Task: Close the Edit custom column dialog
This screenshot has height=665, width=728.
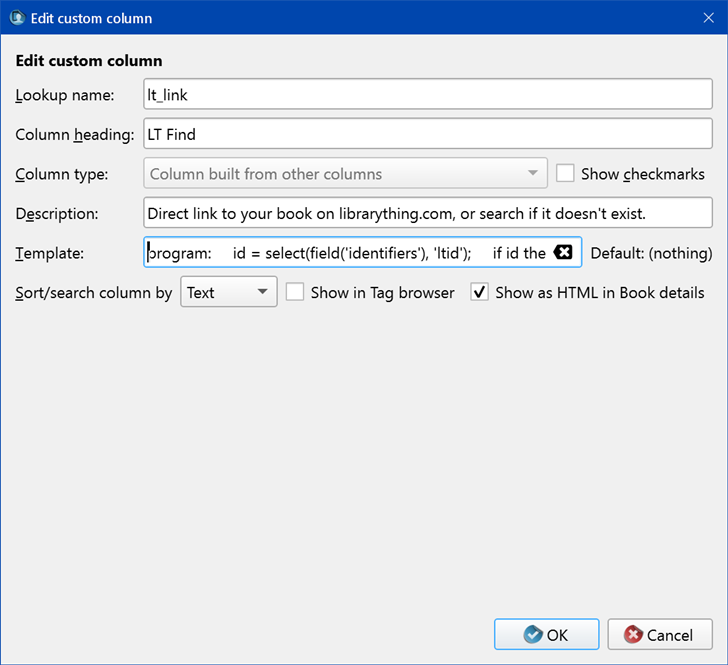Action: (705, 17)
